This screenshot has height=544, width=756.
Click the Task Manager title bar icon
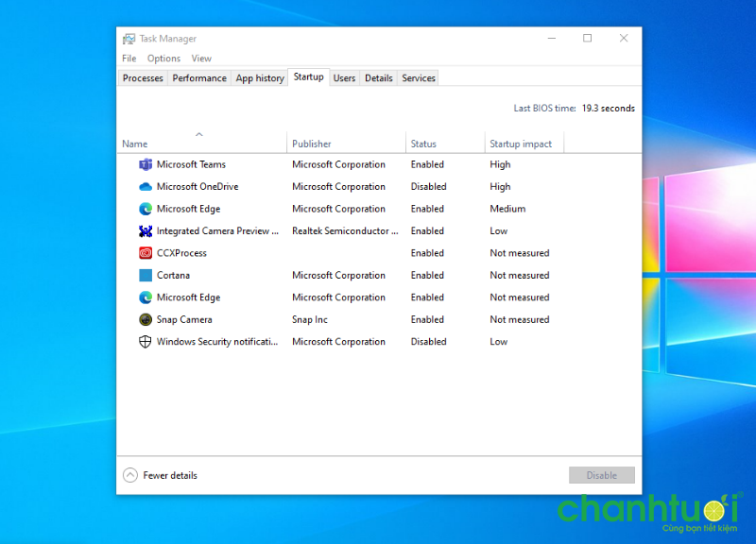pos(129,39)
